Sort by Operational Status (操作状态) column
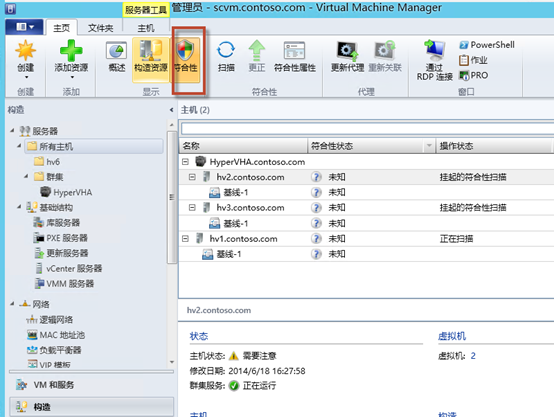The height and width of the screenshot is (417, 554). (x=494, y=146)
